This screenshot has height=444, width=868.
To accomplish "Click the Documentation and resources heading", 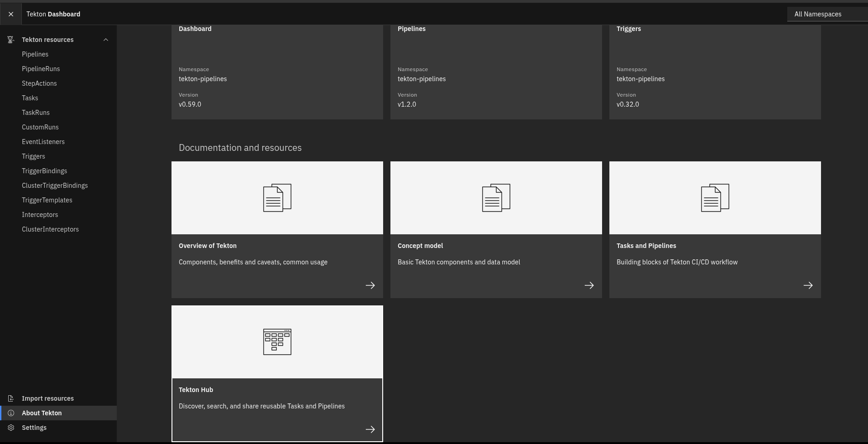I will pos(240,148).
